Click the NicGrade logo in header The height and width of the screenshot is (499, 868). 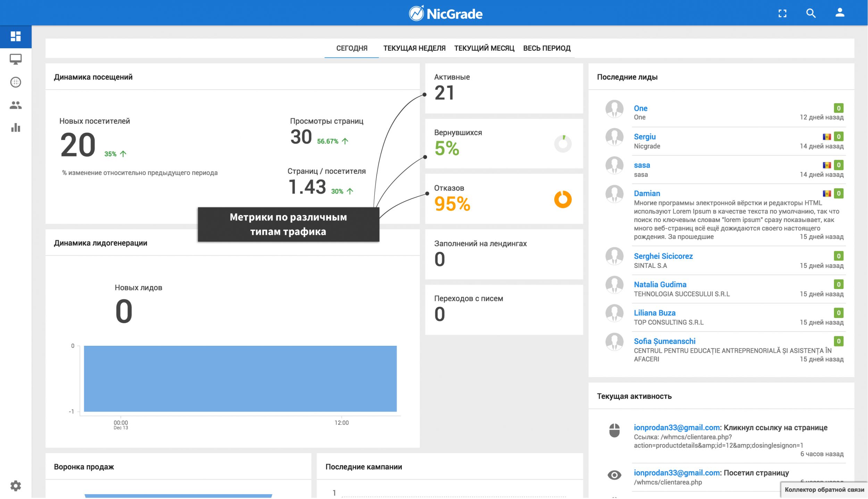pyautogui.click(x=446, y=14)
